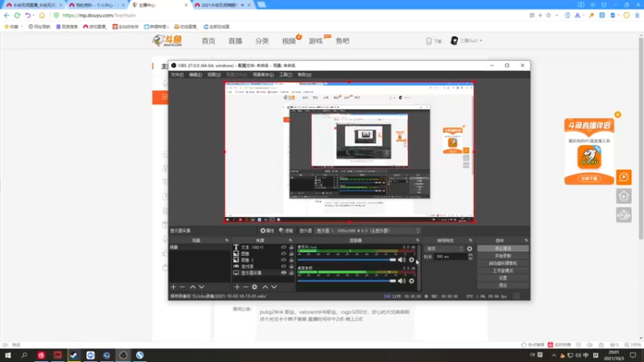Enable studio mode in OBS controls
The width and height of the screenshot is (644, 362).
tap(502, 270)
